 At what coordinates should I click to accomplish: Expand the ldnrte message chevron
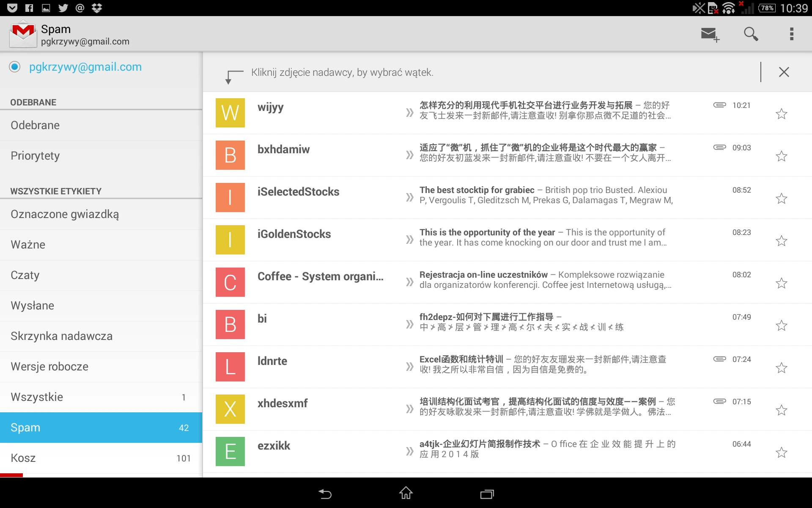[409, 367]
